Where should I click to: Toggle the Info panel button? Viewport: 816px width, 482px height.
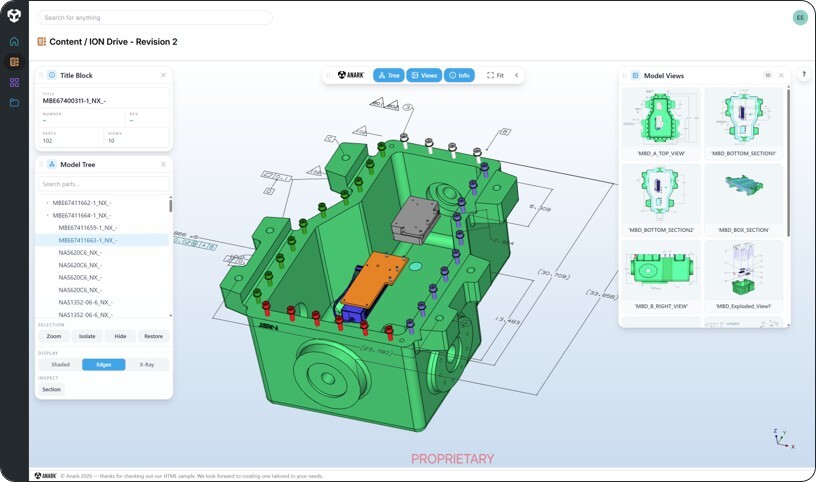(x=459, y=75)
